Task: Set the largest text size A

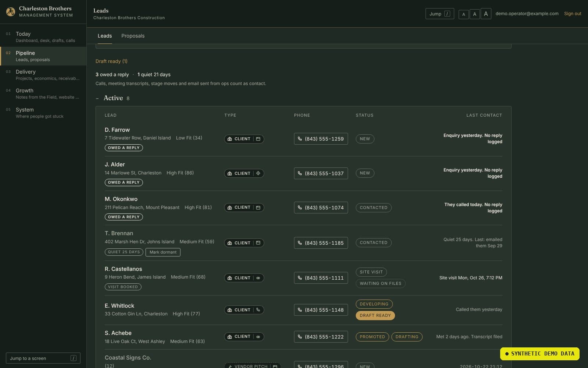Action: pyautogui.click(x=486, y=14)
